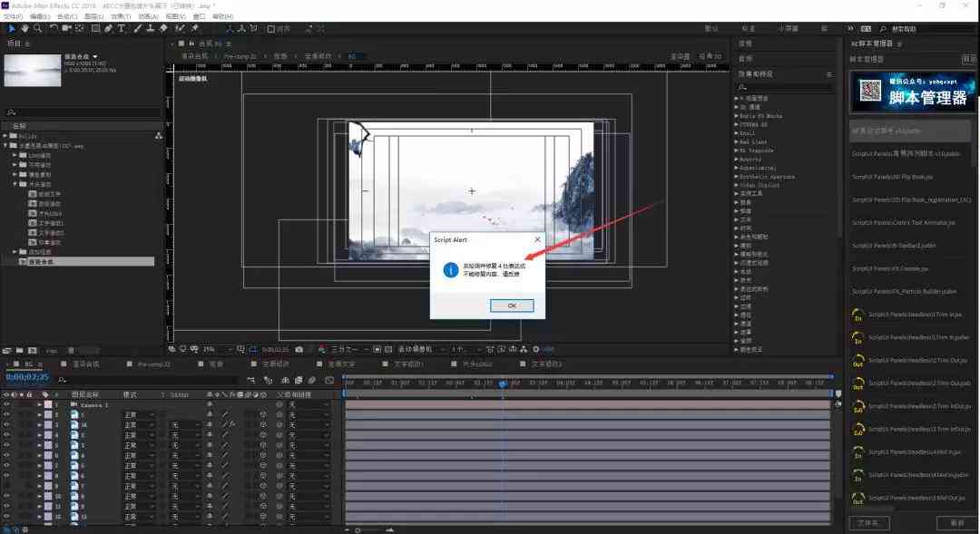Select the Hand tool
This screenshot has height=534, width=980.
click(x=24, y=28)
